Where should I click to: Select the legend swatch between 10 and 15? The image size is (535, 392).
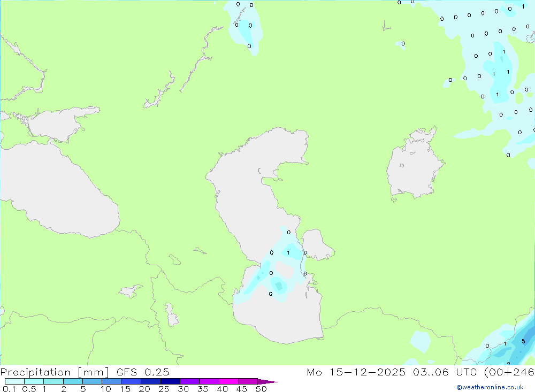(x=112, y=381)
